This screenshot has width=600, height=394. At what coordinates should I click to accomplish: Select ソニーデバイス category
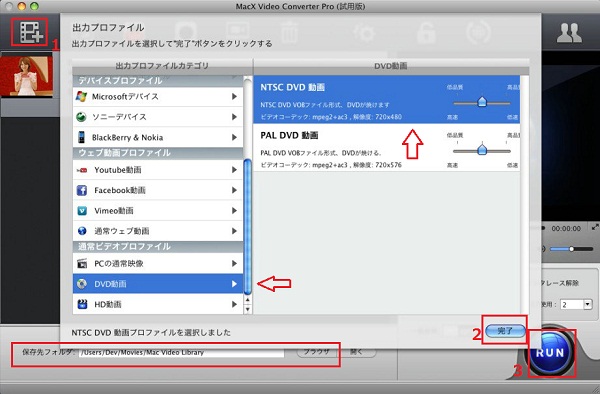[x=158, y=117]
